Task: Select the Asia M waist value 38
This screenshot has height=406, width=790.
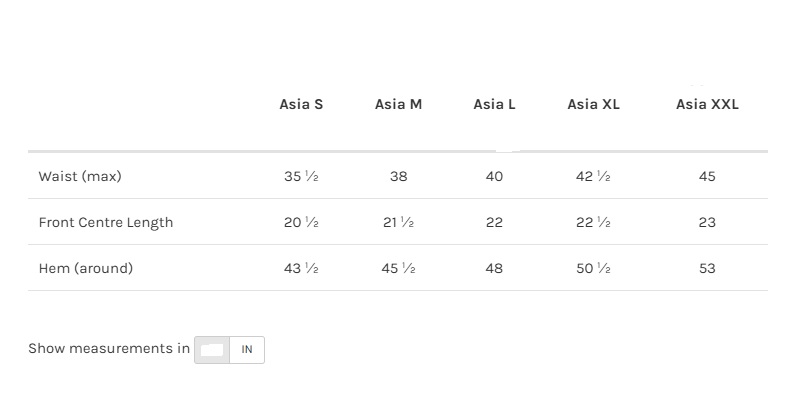Action: [x=398, y=176]
